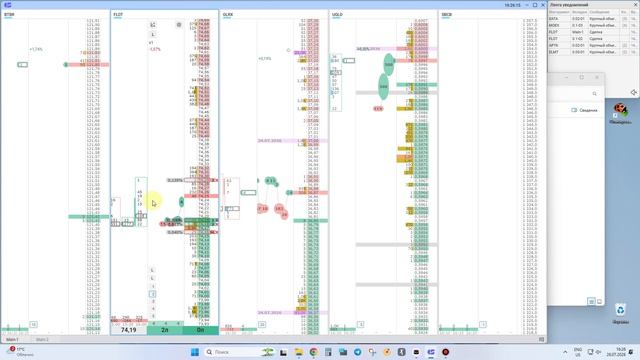Viewport: 640px width, 360px height.
Task: Open Google Chrome from the taskbar
Action: [313, 352]
